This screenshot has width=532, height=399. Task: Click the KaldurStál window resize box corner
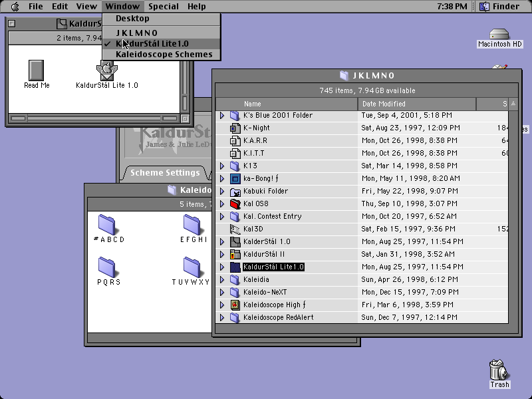tap(186, 118)
